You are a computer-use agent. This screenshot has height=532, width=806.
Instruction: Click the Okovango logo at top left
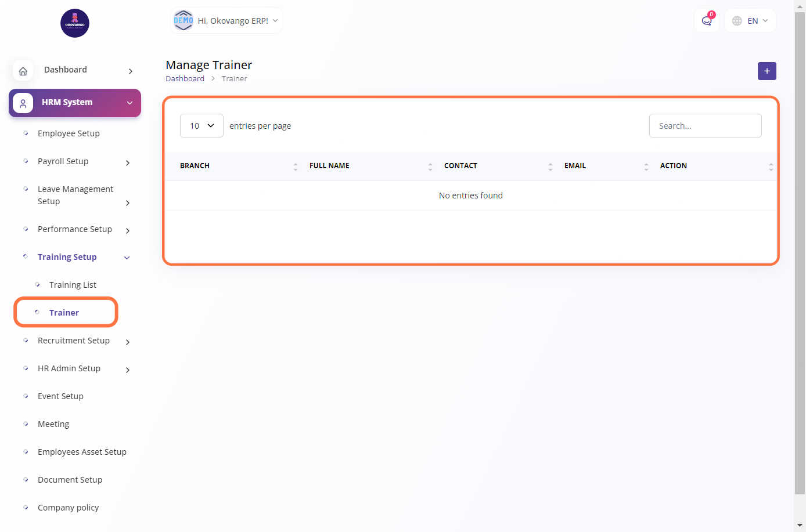(x=75, y=23)
